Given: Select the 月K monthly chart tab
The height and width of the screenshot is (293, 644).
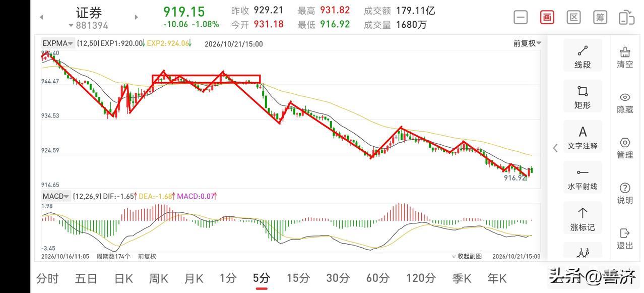Looking at the screenshot, I should (194, 278).
